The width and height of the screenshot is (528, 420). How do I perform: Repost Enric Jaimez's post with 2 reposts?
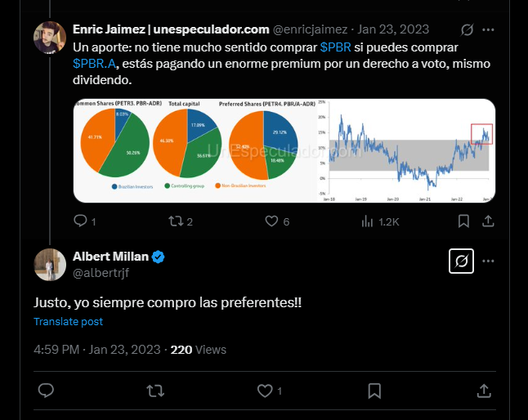[181, 221]
